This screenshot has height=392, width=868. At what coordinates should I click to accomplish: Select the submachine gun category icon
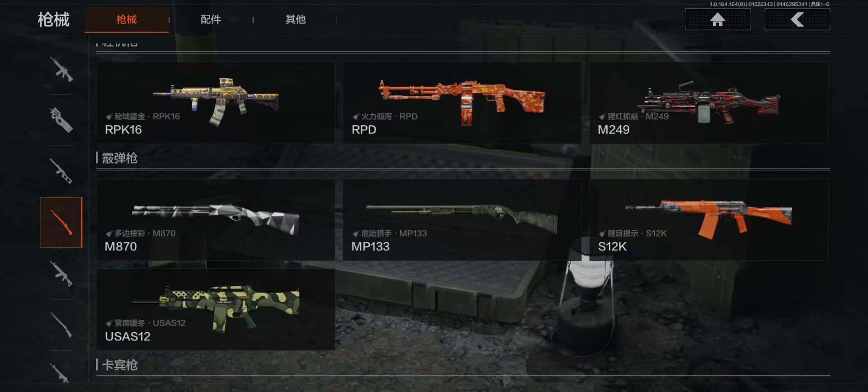click(61, 120)
